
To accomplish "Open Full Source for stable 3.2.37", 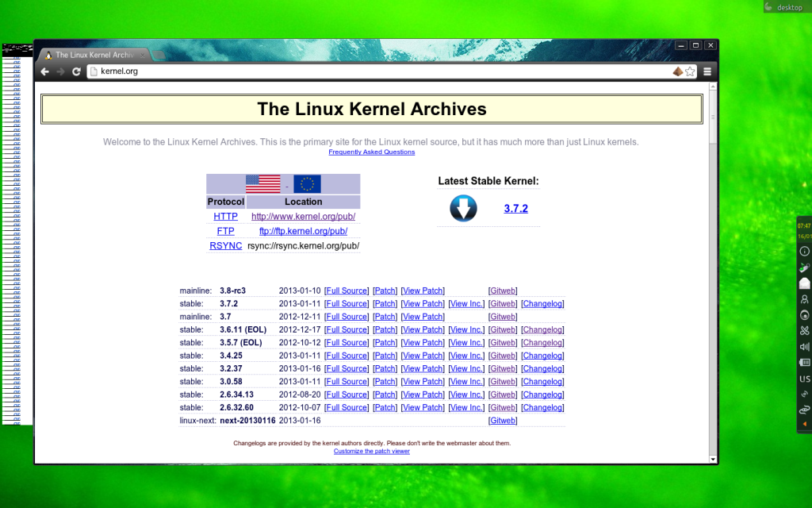I will tap(347, 368).
